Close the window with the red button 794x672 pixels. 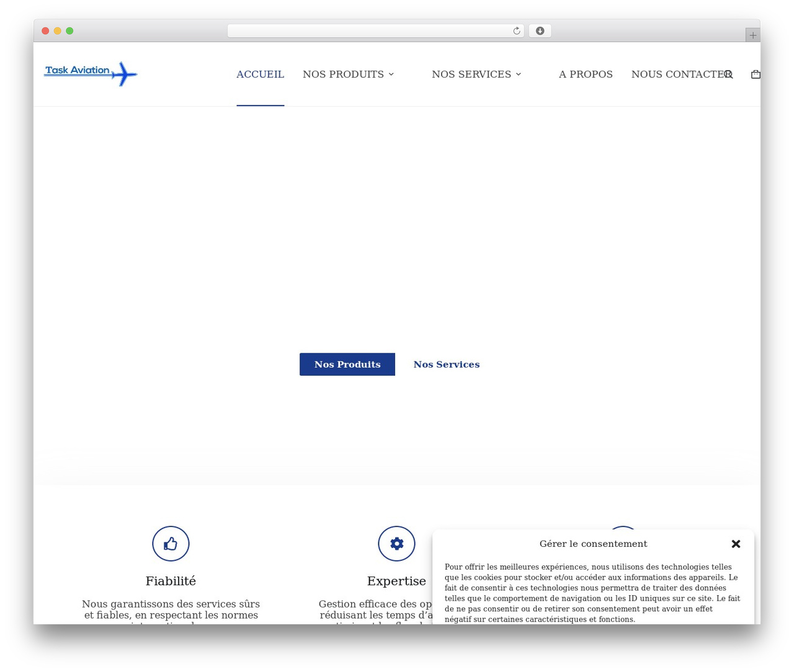(x=45, y=31)
